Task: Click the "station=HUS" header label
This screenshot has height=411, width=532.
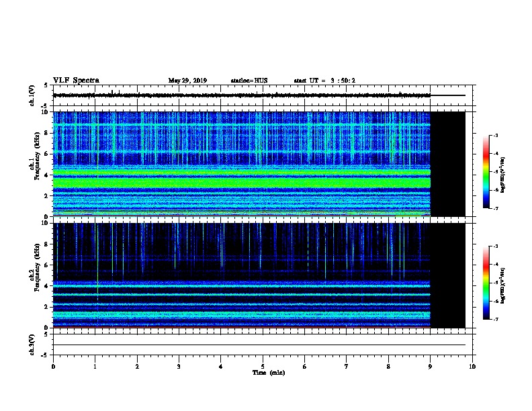Action: [x=249, y=81]
